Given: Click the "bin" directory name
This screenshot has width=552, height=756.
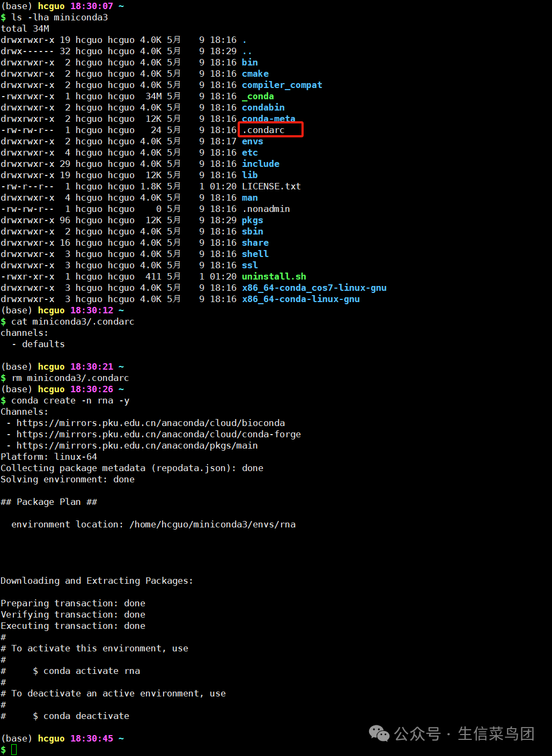Looking at the screenshot, I should 250,62.
